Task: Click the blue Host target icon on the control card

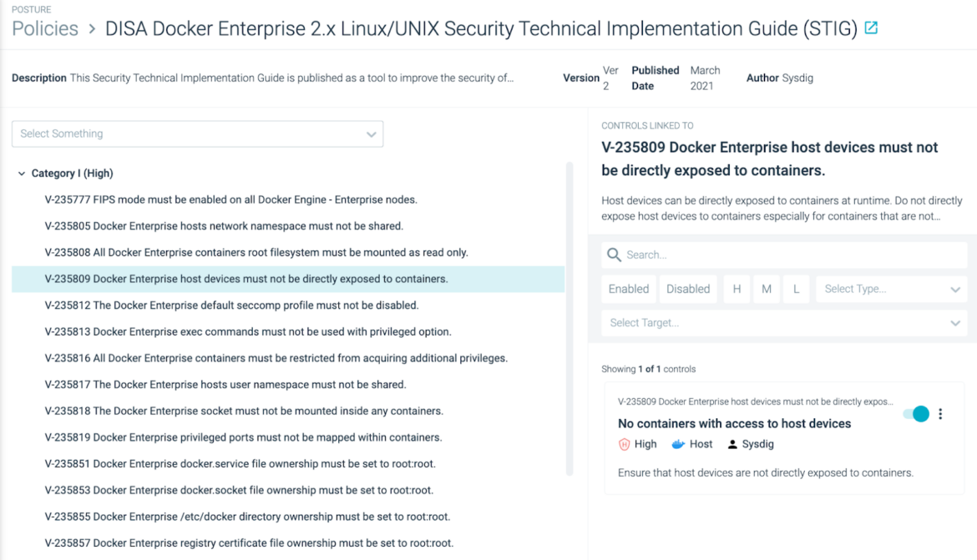Action: (676, 444)
